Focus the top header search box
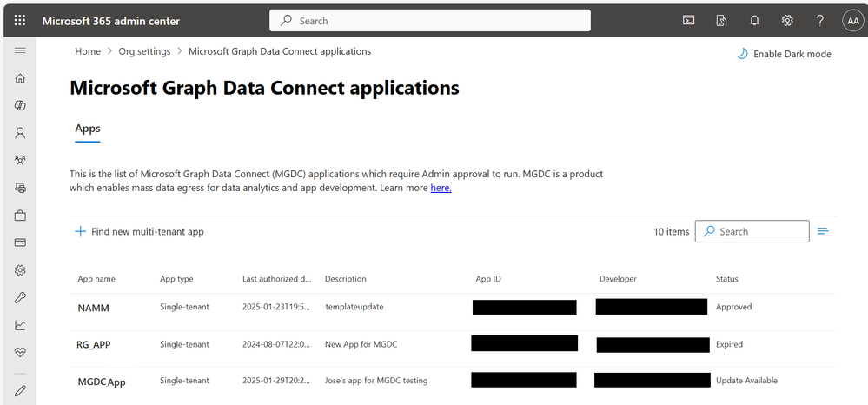The width and height of the screenshot is (868, 405). [429, 21]
